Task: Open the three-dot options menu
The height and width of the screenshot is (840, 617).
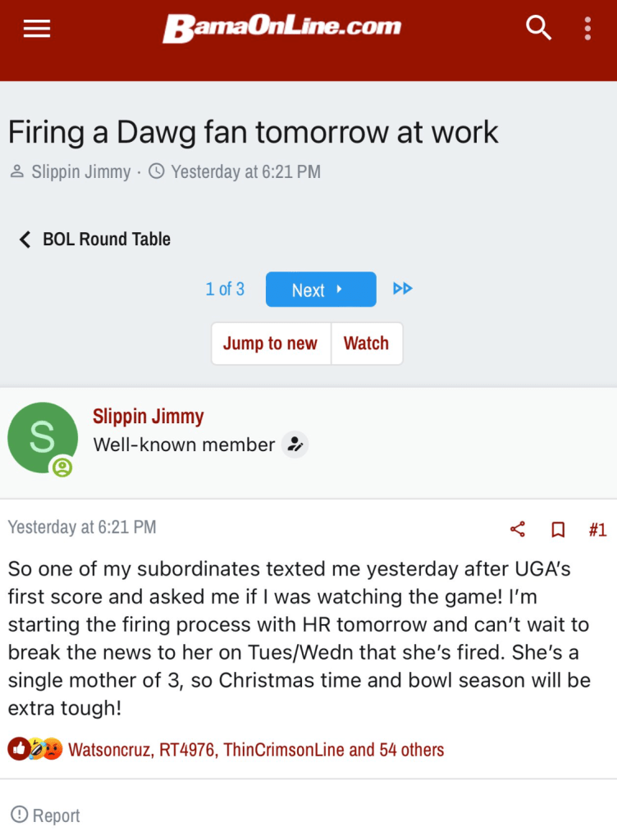Action: 587,29
